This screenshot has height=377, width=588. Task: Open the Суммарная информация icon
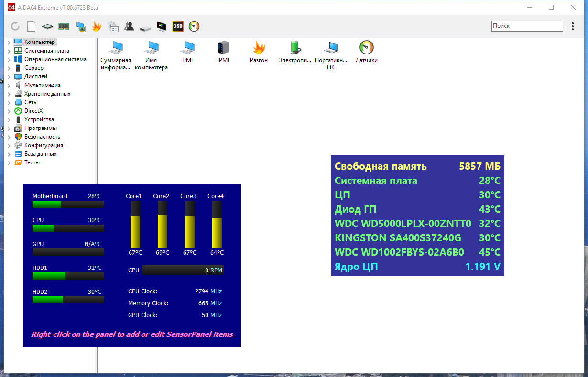116,55
